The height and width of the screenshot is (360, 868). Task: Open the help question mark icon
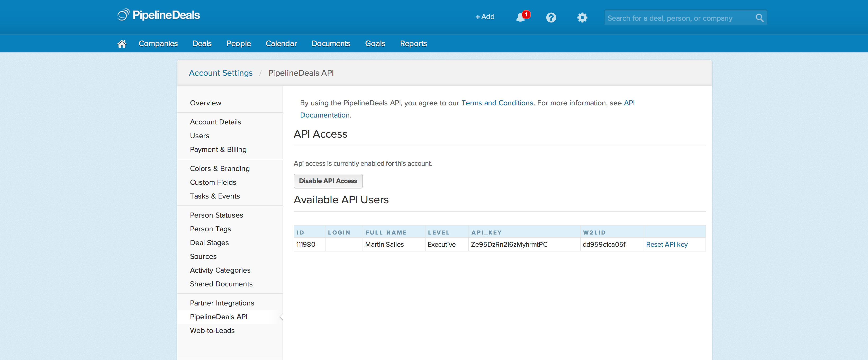[551, 17]
